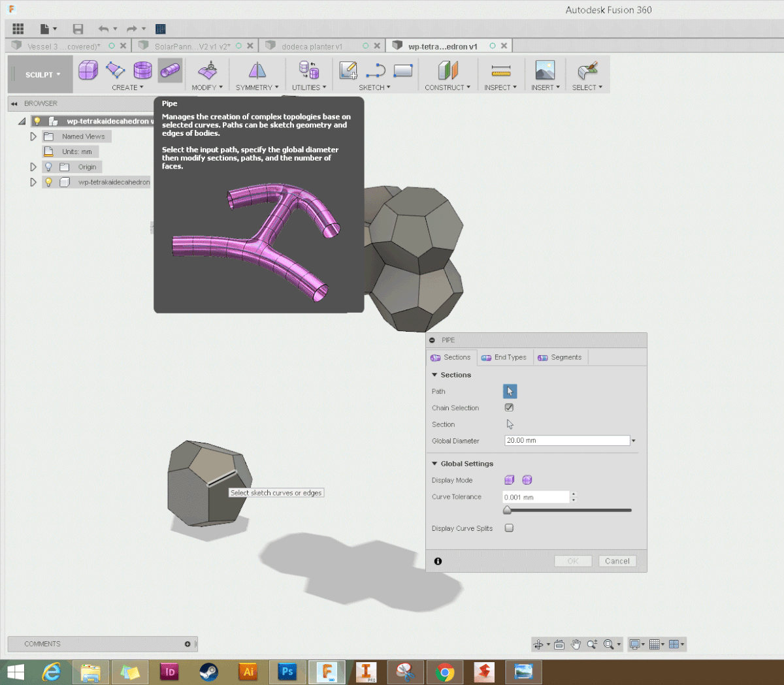Image resolution: width=784 pixels, height=685 pixels.
Task: Open the data panel grid icon
Action: click(18, 29)
